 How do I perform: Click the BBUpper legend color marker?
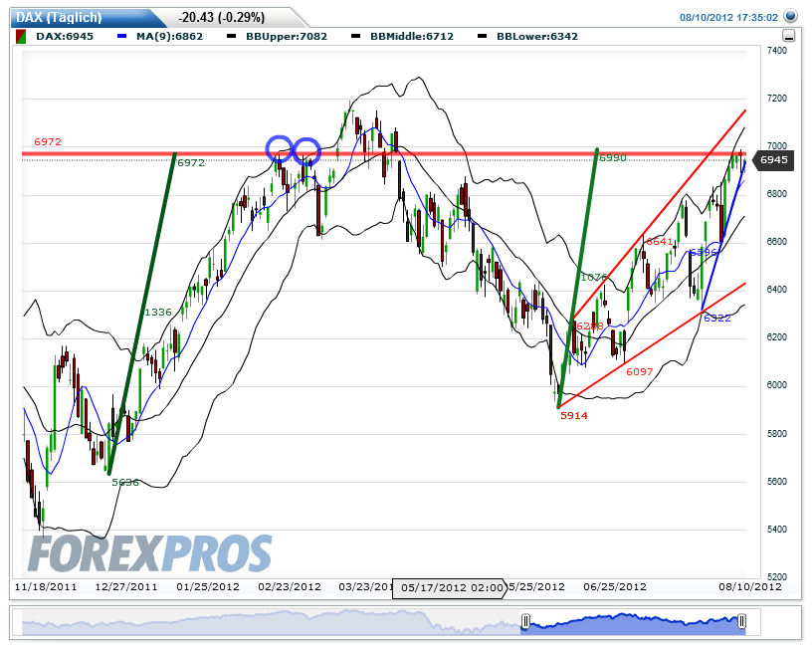pos(231,35)
